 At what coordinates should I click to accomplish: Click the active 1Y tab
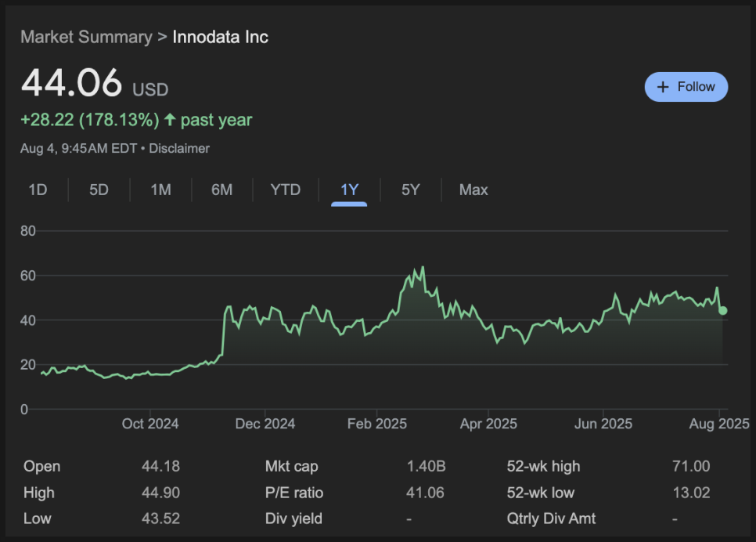tap(349, 190)
